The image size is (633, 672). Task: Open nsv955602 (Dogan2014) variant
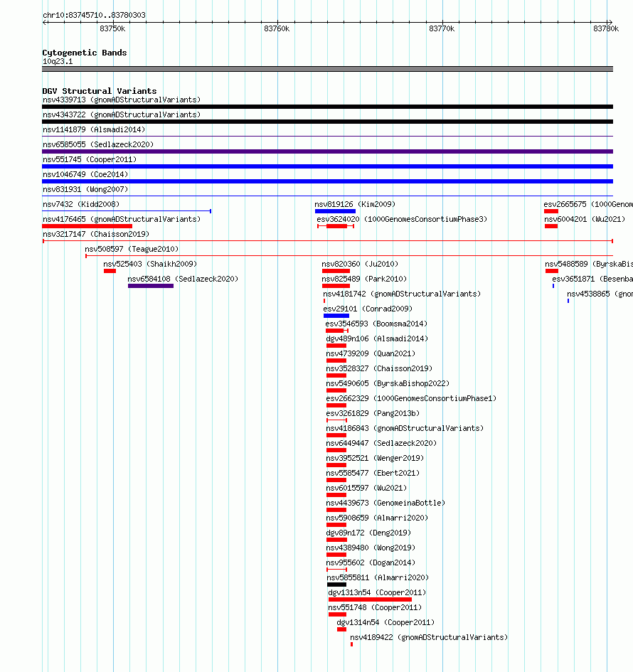click(x=371, y=563)
